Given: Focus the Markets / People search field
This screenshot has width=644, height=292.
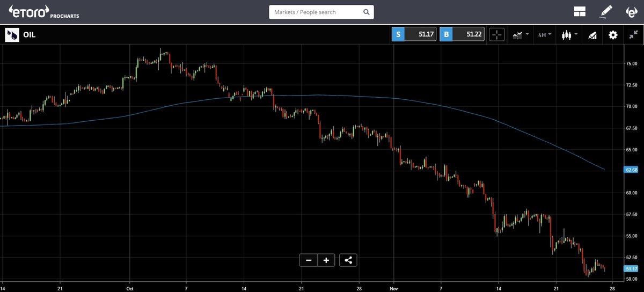Looking at the screenshot, I should tap(321, 12).
